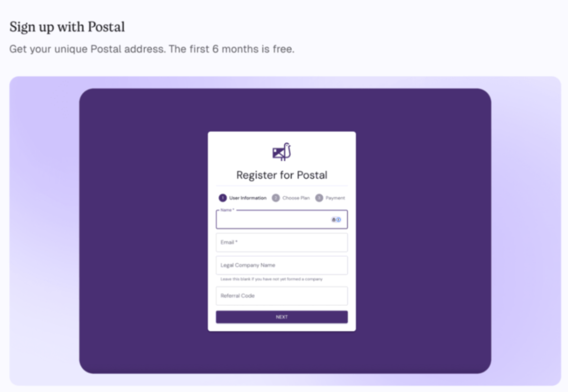Focus the Name input field

tap(273, 220)
